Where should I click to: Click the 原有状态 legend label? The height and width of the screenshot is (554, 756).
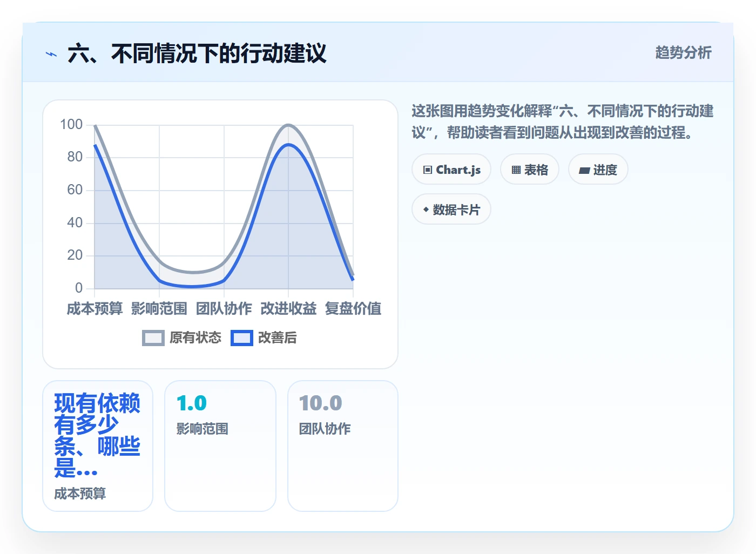(x=195, y=338)
